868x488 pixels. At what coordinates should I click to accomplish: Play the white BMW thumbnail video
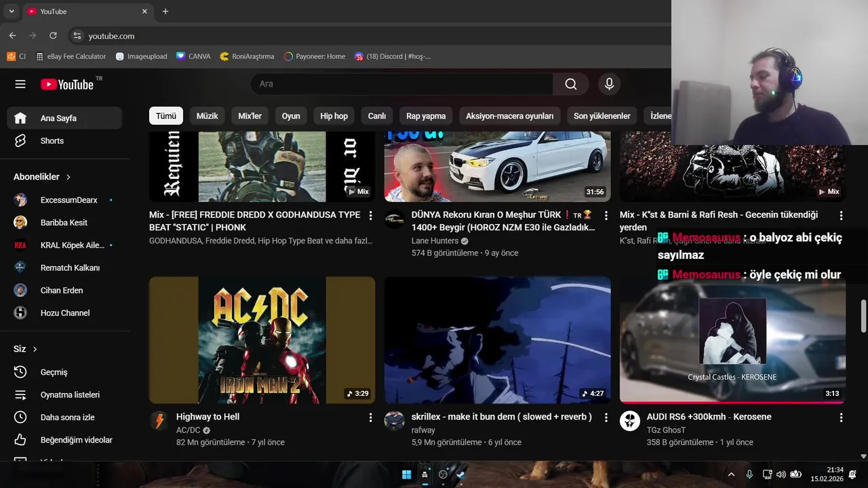coord(497,166)
